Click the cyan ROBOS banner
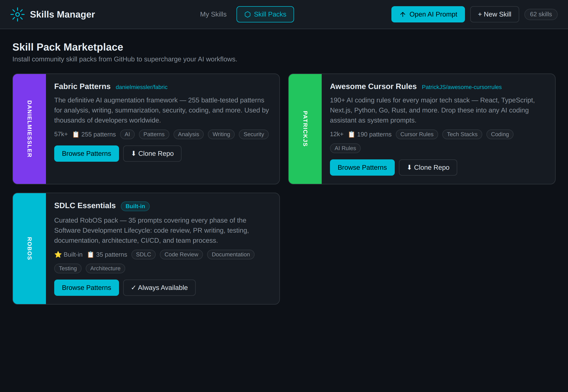 [29, 249]
